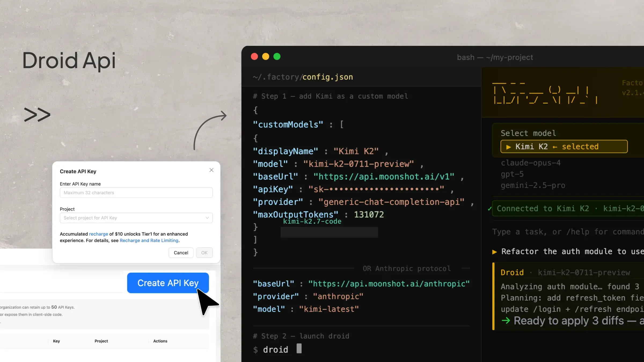Click the Step 1 add Kimi comment line
This screenshot has height=362, width=644.
tap(330, 96)
